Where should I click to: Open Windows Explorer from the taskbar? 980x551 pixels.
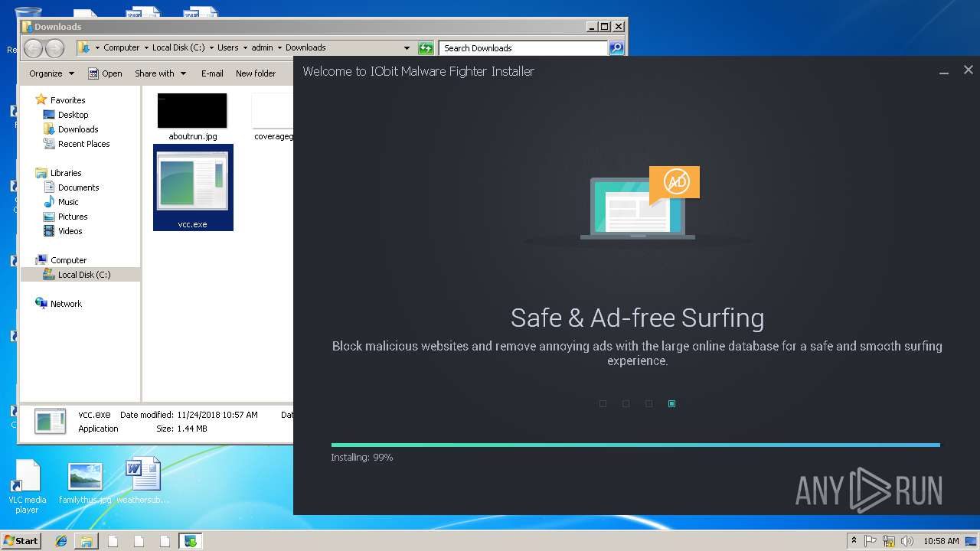click(x=87, y=541)
